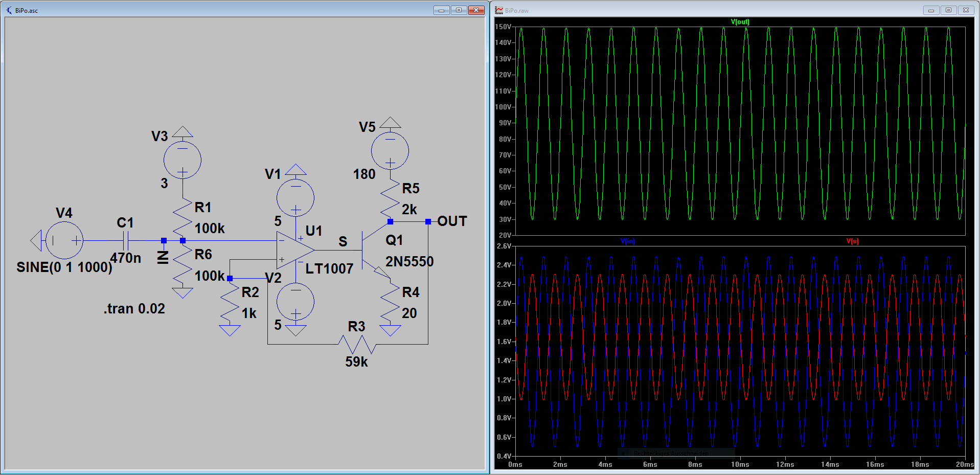The width and height of the screenshot is (980, 475).
Task: Click the SINE(0 1 1000) value text
Action: click(64, 267)
